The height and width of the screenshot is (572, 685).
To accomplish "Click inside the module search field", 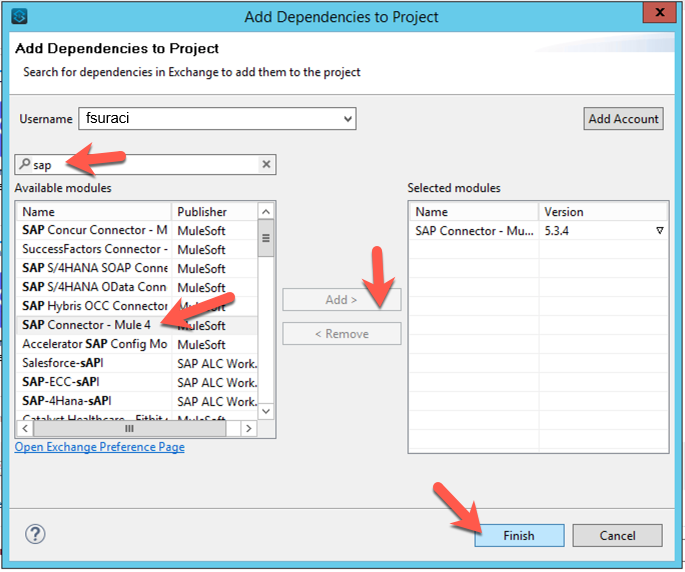I will pos(145,164).
